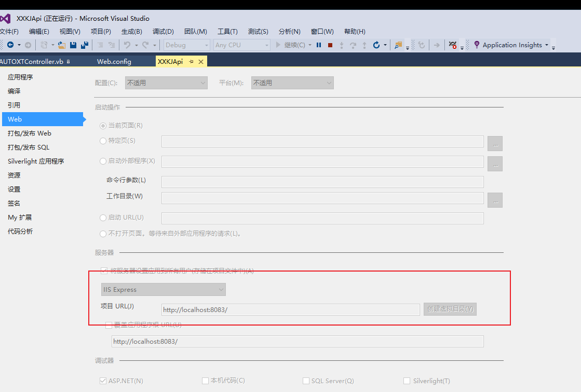Expand the Redo history dropdown arrow
This screenshot has width=581, height=392.
coord(155,45)
